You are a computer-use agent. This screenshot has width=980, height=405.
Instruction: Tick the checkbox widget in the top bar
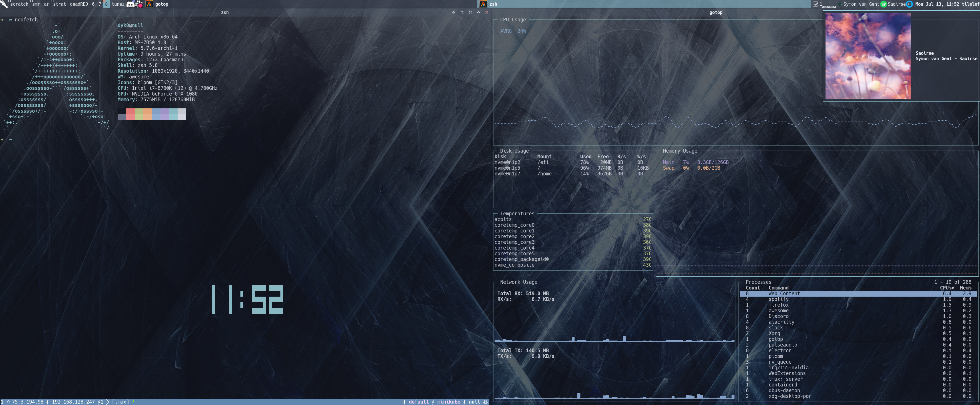815,4
